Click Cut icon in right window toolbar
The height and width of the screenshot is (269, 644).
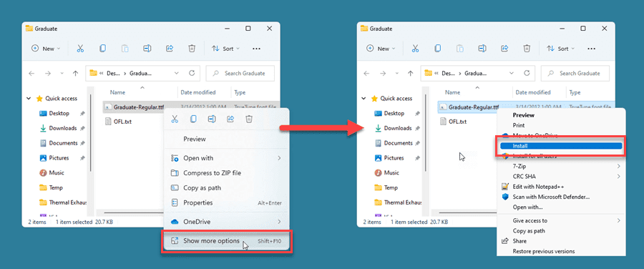[415, 49]
